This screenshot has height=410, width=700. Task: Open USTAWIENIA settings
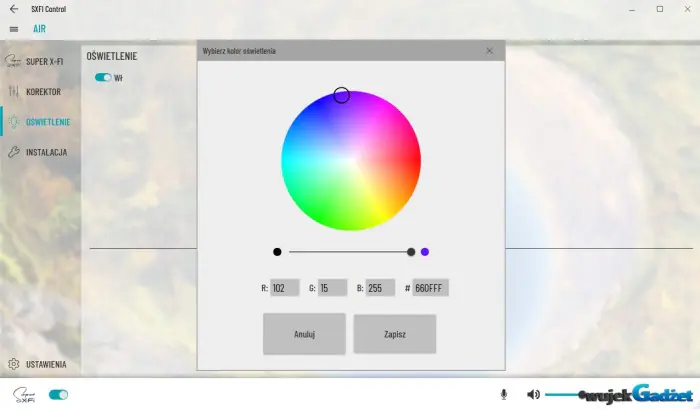(40, 364)
